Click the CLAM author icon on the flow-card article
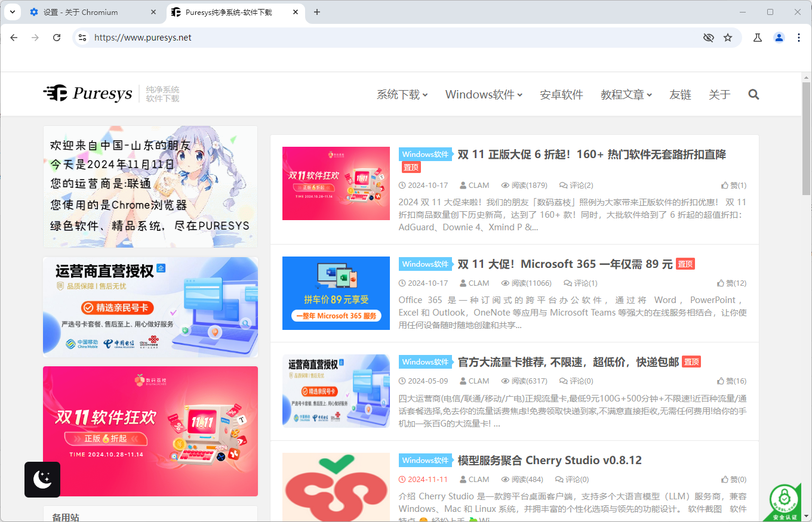The height and width of the screenshot is (522, 812). coord(463,381)
